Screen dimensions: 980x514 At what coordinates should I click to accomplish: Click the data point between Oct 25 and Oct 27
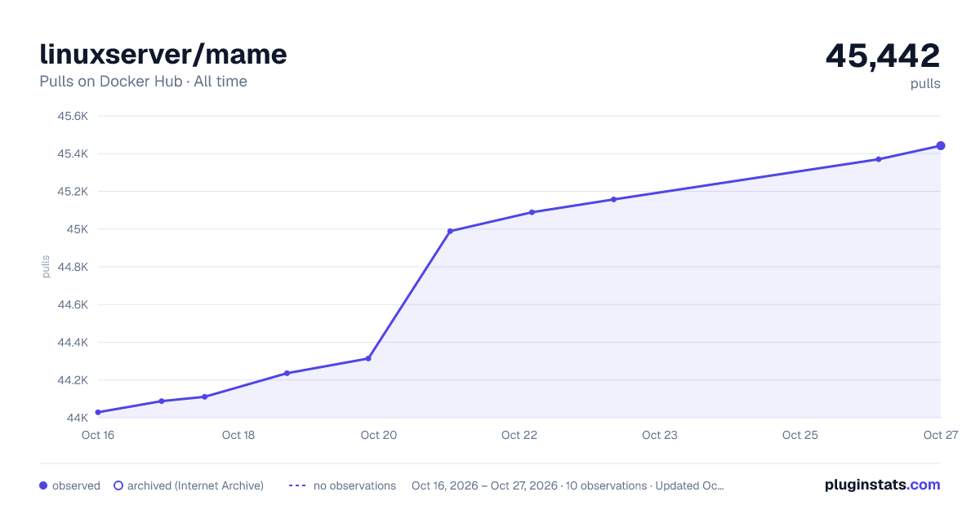point(879,159)
